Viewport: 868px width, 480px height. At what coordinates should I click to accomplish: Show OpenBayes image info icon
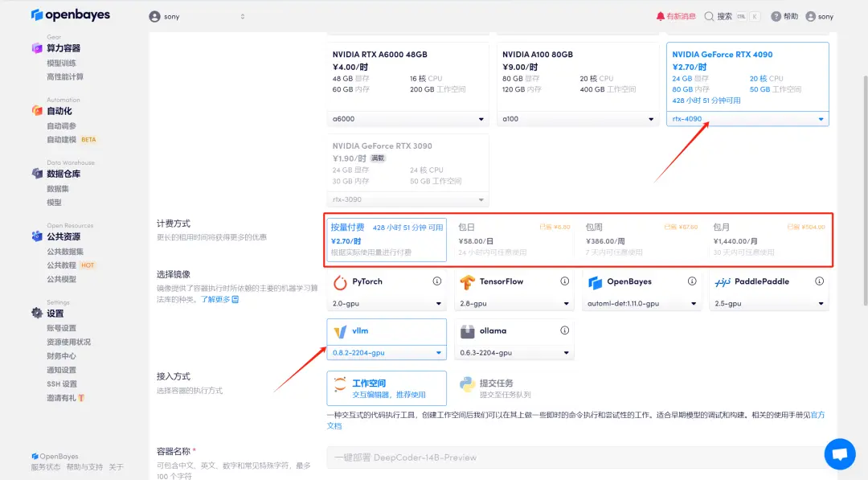[x=692, y=281]
